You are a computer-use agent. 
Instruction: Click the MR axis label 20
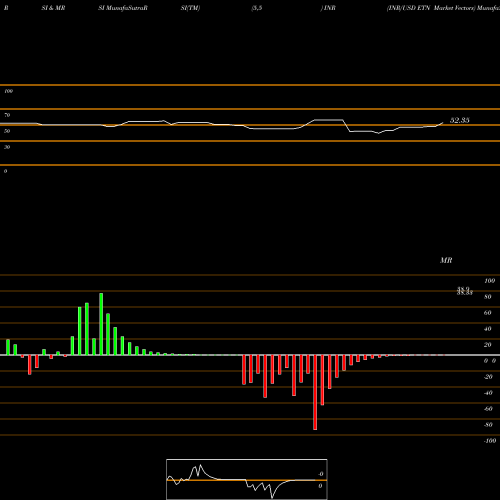[488, 345]
